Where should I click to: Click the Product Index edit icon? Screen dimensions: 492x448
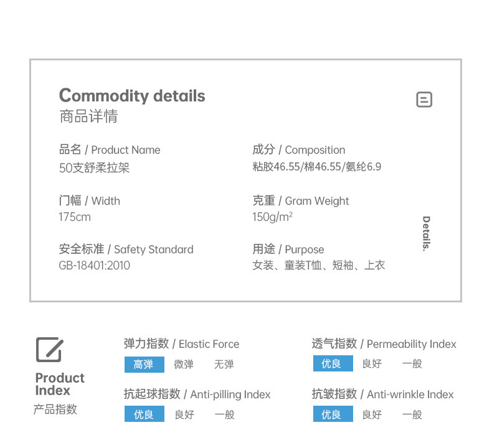(x=49, y=350)
